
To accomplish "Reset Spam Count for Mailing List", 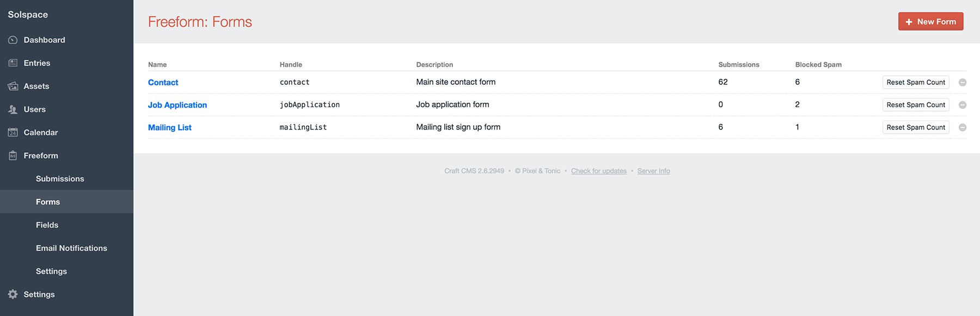I will pos(916,127).
